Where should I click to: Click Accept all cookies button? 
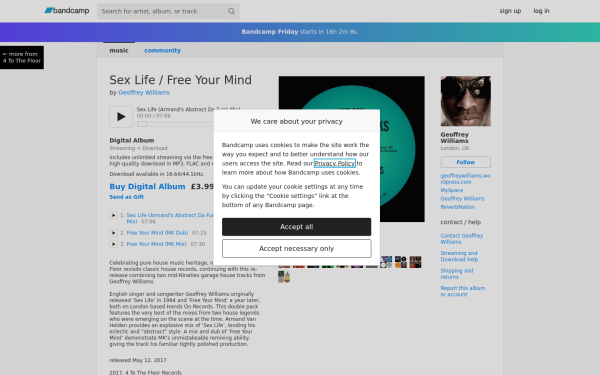click(297, 227)
